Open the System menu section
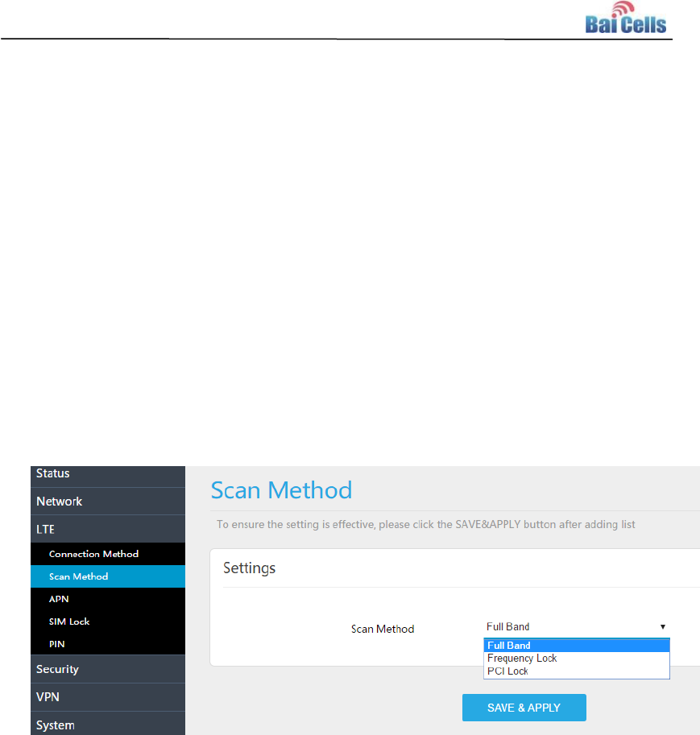 (108, 724)
